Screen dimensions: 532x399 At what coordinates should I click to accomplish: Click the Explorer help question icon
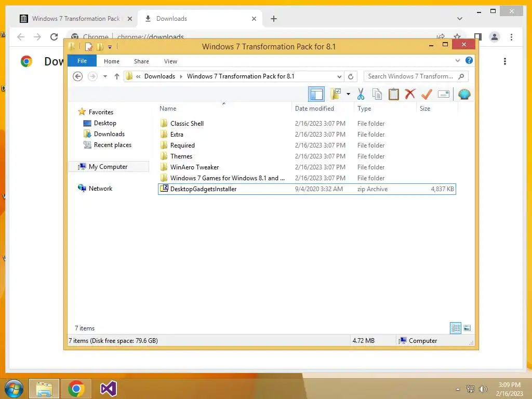click(x=469, y=60)
